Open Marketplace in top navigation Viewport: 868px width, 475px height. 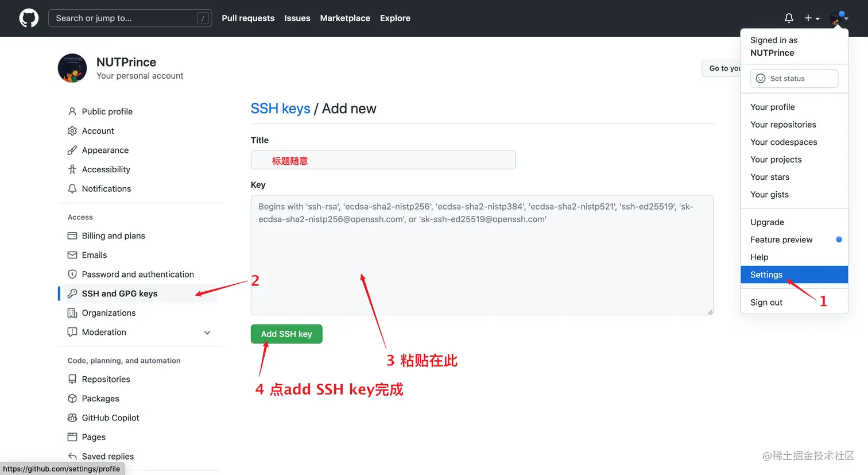point(345,18)
